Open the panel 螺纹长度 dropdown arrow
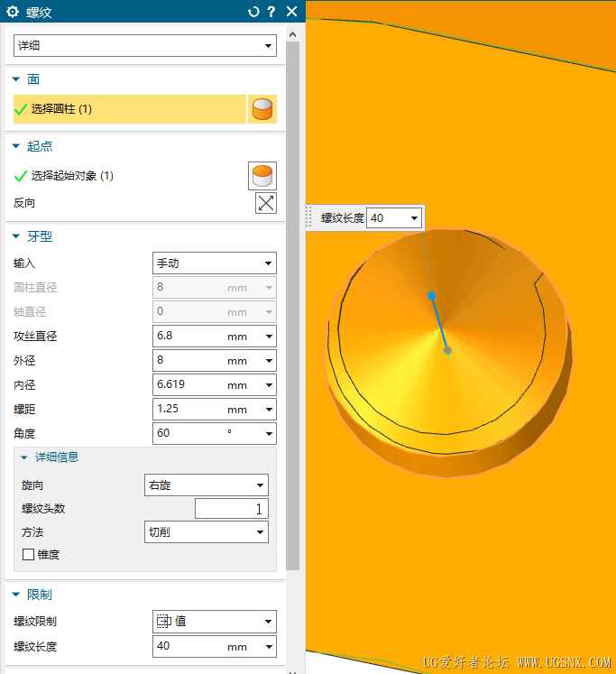The image size is (616, 674). 269,647
